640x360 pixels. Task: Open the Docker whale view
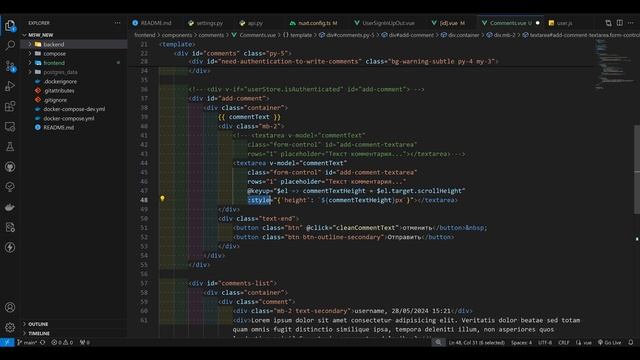point(10,207)
